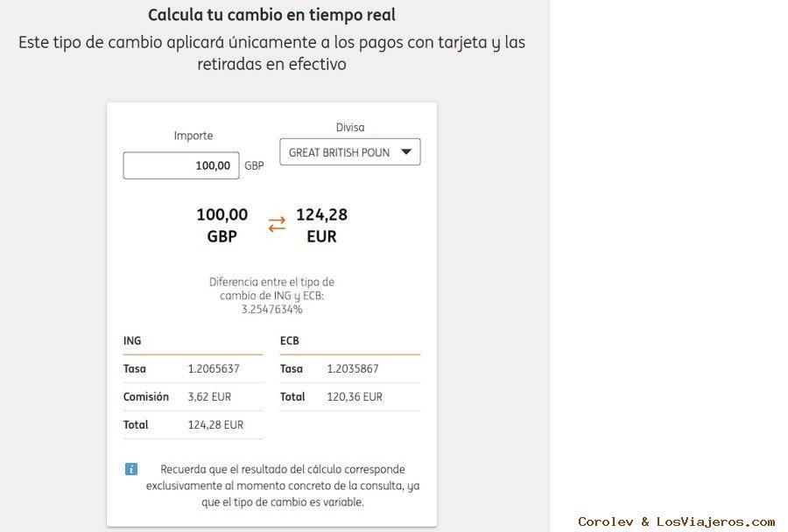
Task: Click the ING Tasa value 1.2065637
Action: tap(214, 368)
